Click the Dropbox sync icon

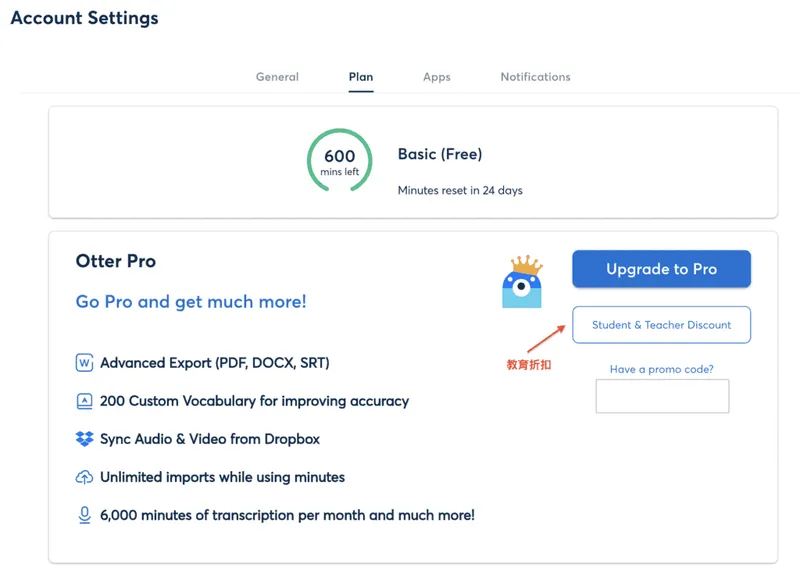(x=85, y=439)
